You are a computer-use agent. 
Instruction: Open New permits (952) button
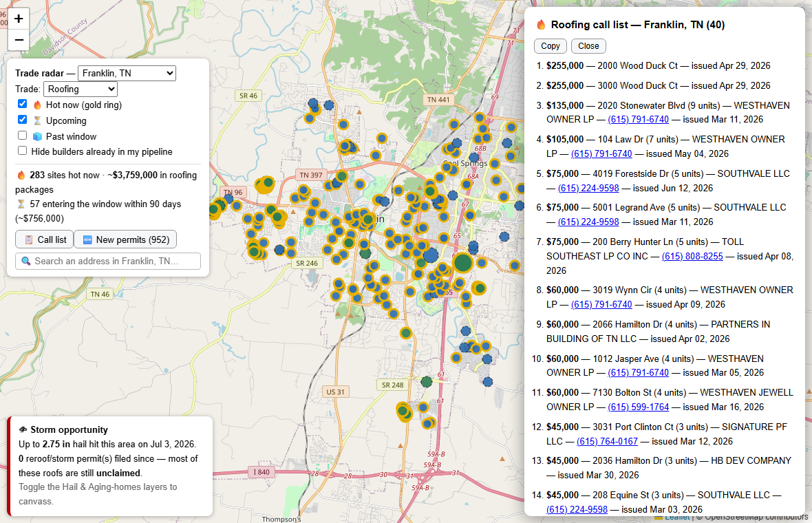pos(125,239)
